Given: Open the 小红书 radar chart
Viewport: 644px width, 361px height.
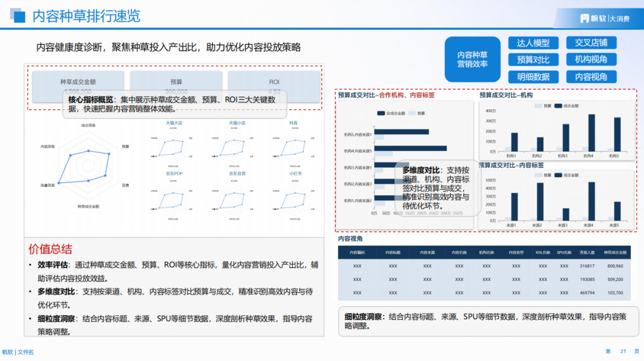Looking at the screenshot, I should click(294, 197).
